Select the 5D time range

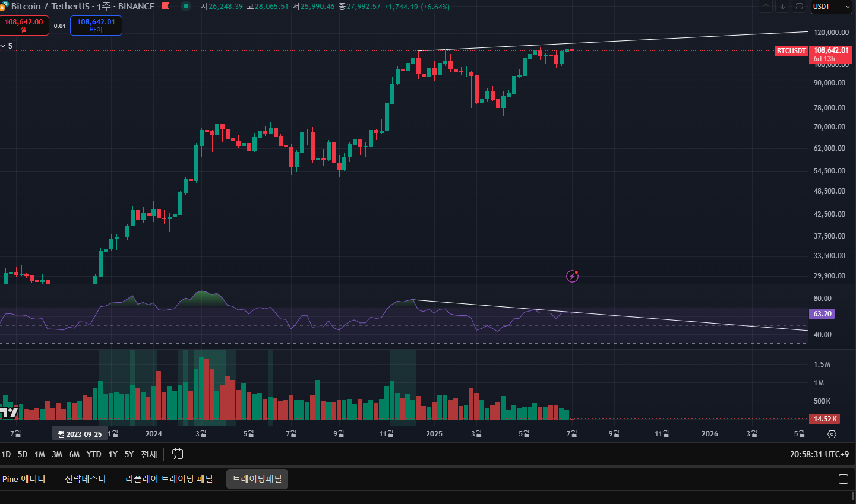point(23,454)
